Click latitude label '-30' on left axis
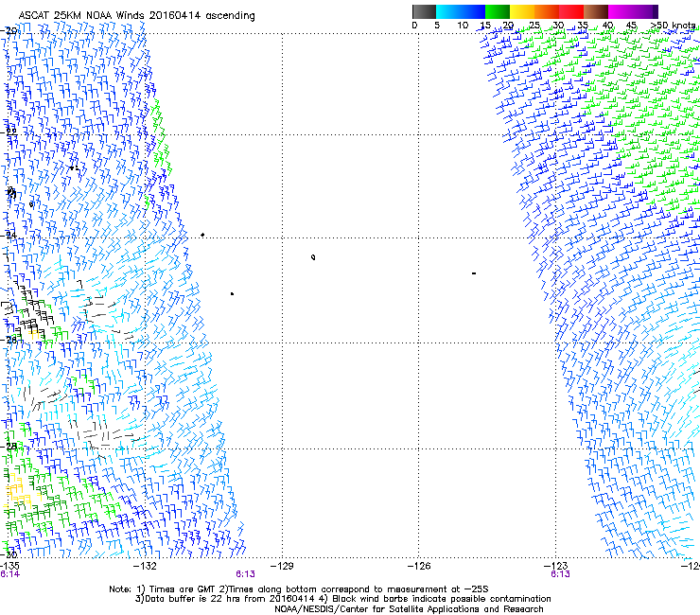The height and width of the screenshot is (615, 700). [9, 554]
